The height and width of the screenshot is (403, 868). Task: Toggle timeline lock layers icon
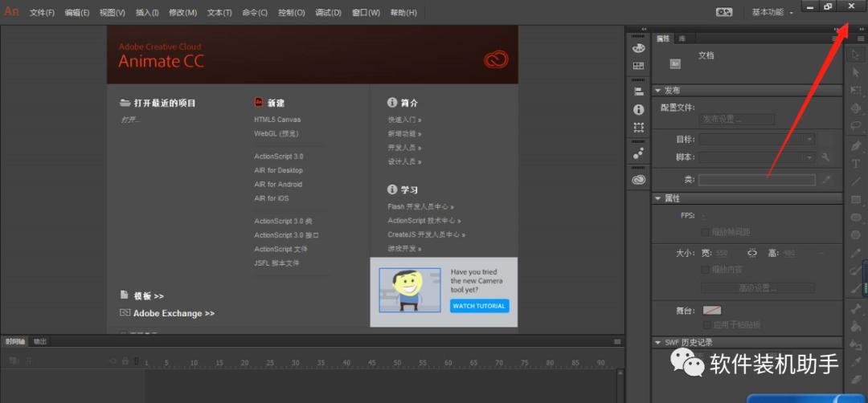click(x=125, y=361)
